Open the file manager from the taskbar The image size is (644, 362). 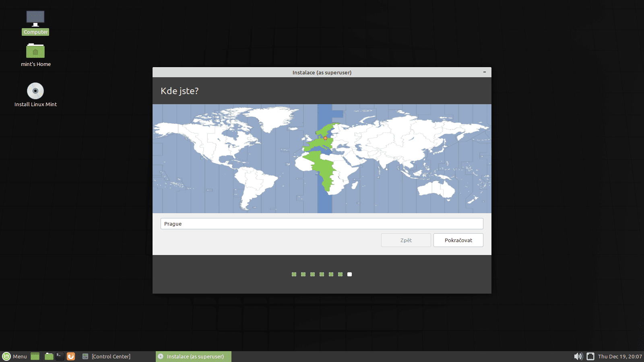pos(49,356)
